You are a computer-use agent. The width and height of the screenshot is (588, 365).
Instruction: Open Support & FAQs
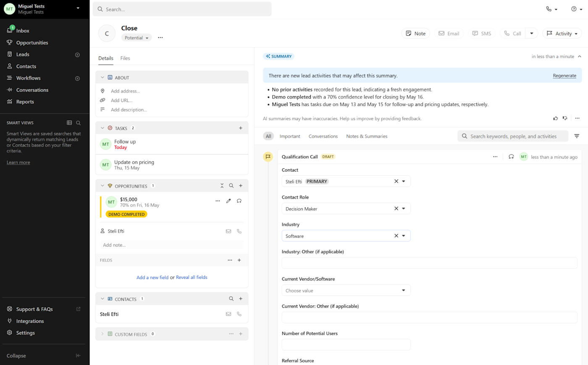pos(34,309)
